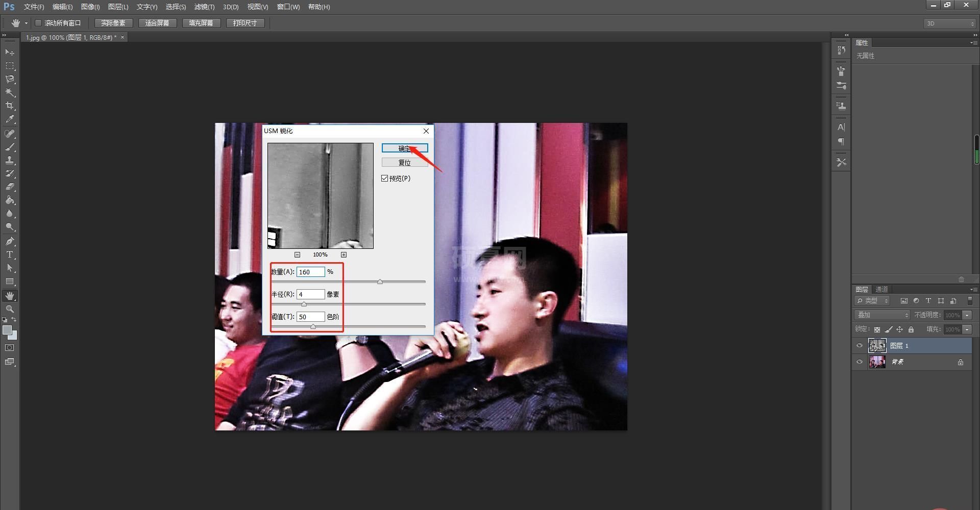Open the 3D workspace dropdown

(949, 23)
